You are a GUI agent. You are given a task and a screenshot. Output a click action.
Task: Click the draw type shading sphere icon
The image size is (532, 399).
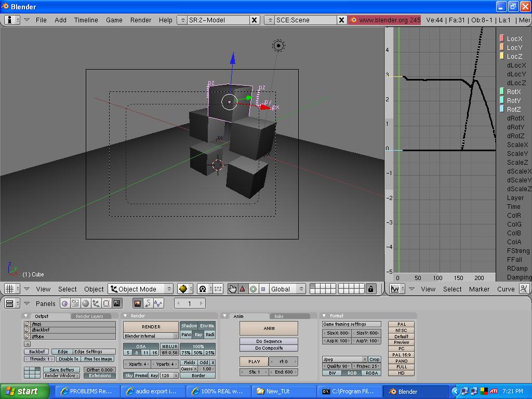click(x=185, y=289)
